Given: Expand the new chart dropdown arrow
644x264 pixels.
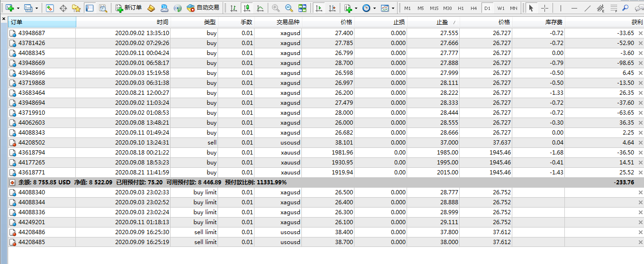Looking at the screenshot, I should [18, 8].
